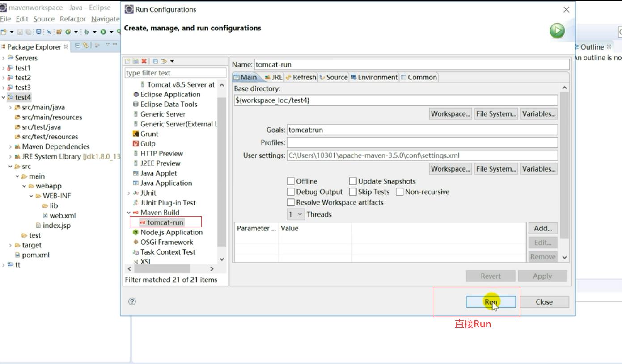Click Workspace... button under Base directory

pos(450,114)
